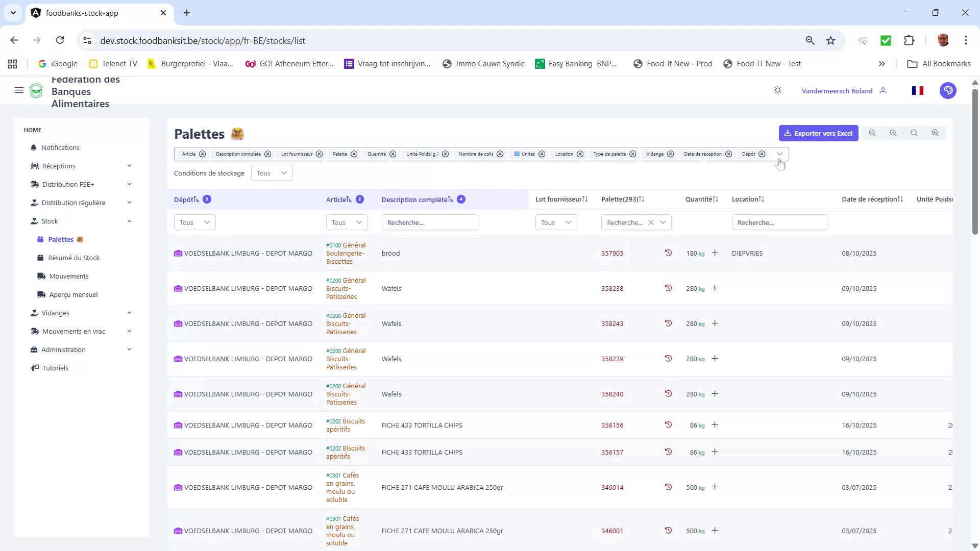Open lot fournisseur link 346014
This screenshot has width=980, height=551.
point(612,487)
